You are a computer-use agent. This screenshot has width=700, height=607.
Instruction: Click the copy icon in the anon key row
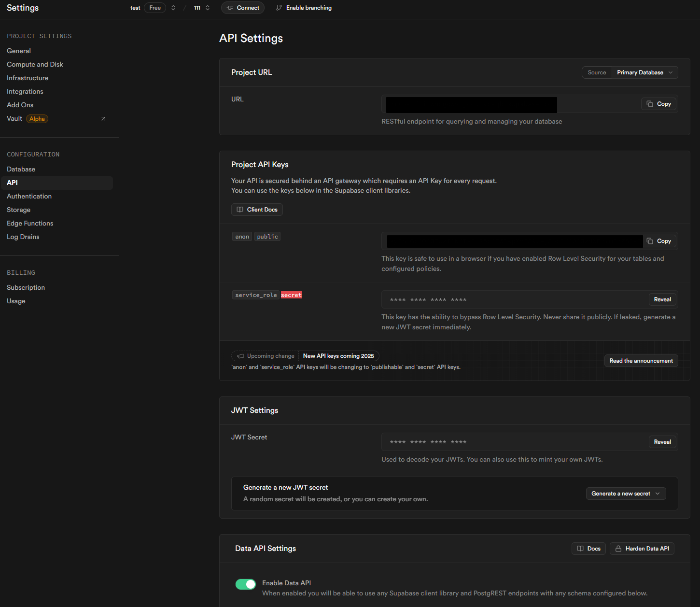(650, 241)
